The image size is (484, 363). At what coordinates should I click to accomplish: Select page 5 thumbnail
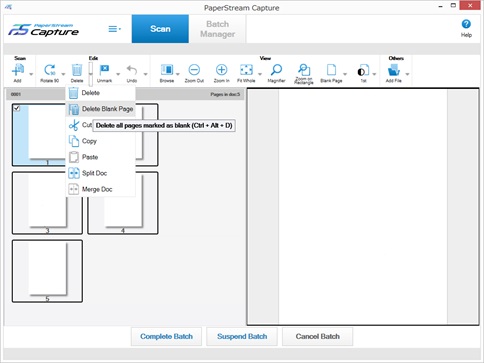[x=47, y=271]
